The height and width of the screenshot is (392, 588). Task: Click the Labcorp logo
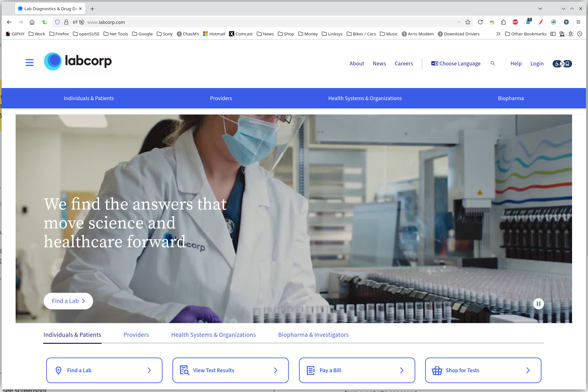(78, 61)
